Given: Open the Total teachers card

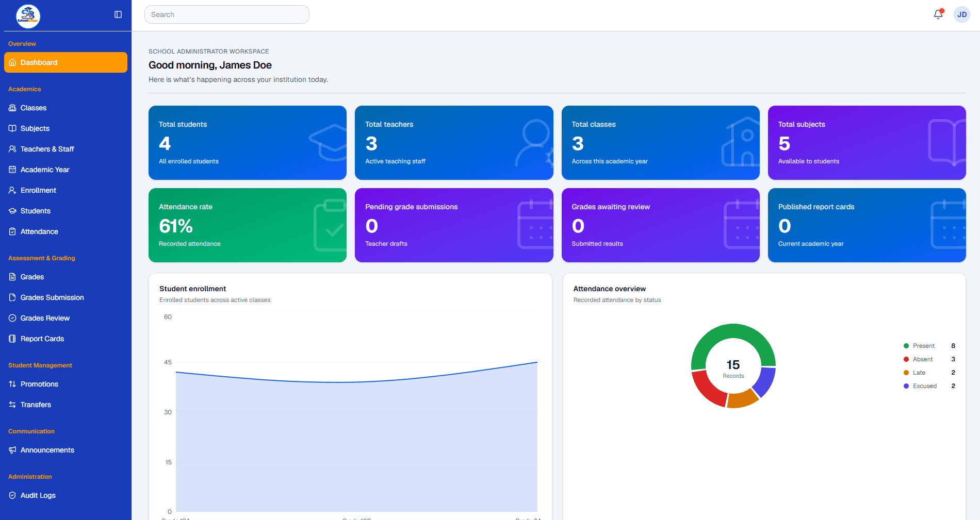Looking at the screenshot, I should coord(454,143).
